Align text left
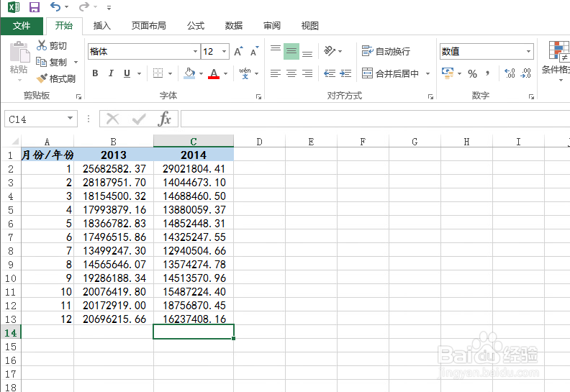 (276, 73)
